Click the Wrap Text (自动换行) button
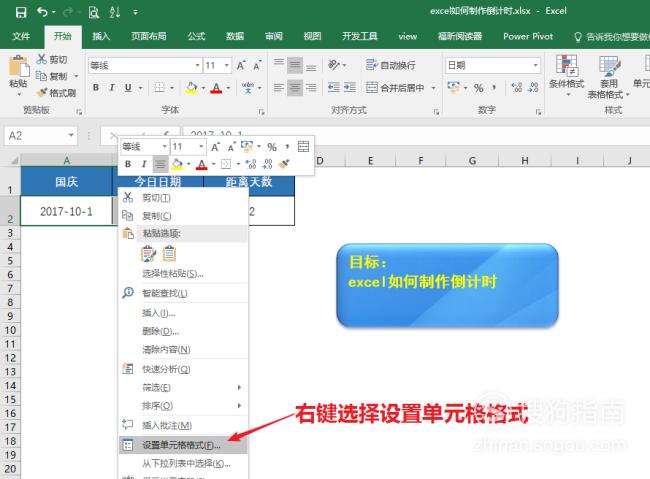 pyautogui.click(x=390, y=65)
